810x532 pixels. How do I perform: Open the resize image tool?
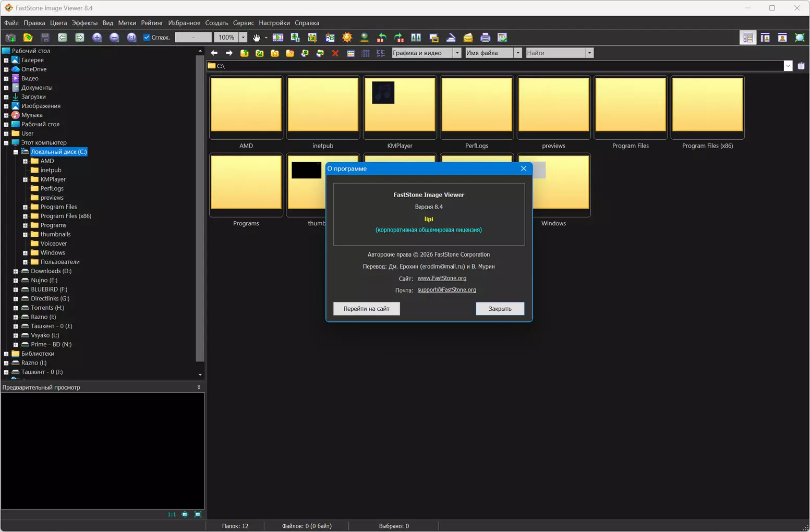click(295, 38)
